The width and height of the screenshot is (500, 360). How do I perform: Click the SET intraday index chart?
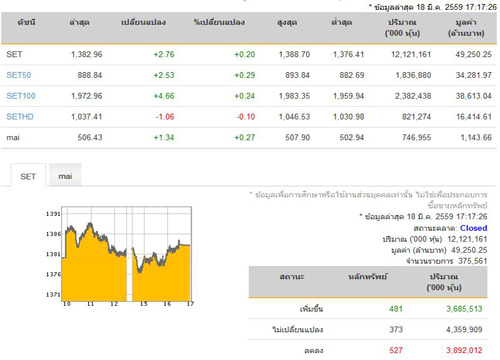[x=119, y=256]
